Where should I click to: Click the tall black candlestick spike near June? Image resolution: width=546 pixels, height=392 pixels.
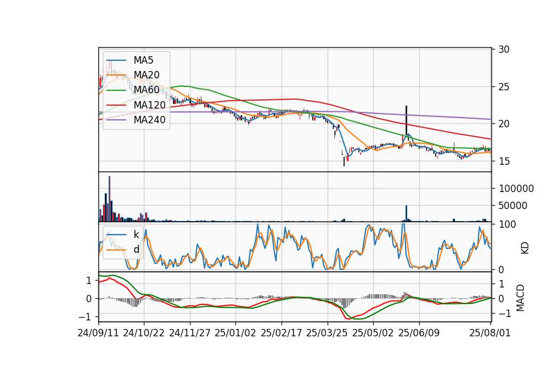(406, 120)
